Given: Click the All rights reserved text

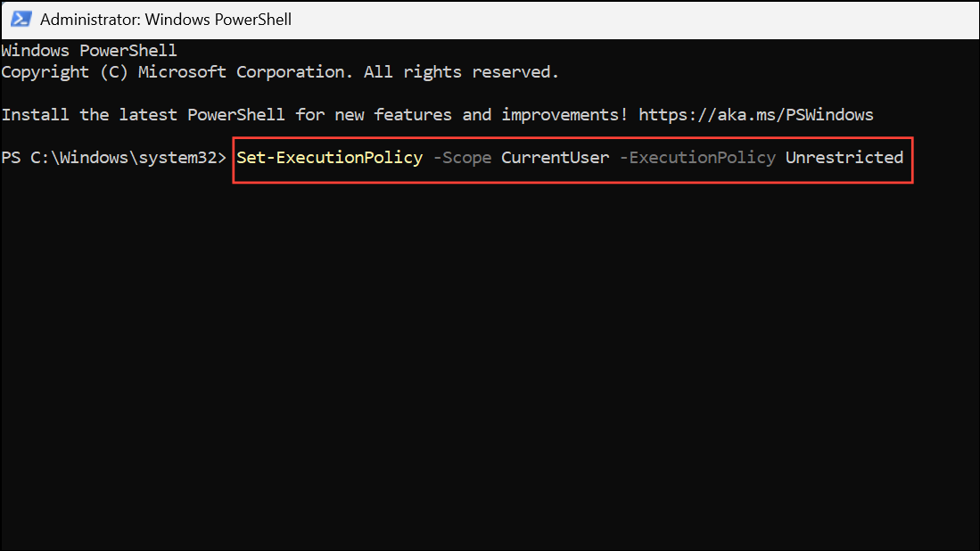Looking at the screenshot, I should [461, 72].
